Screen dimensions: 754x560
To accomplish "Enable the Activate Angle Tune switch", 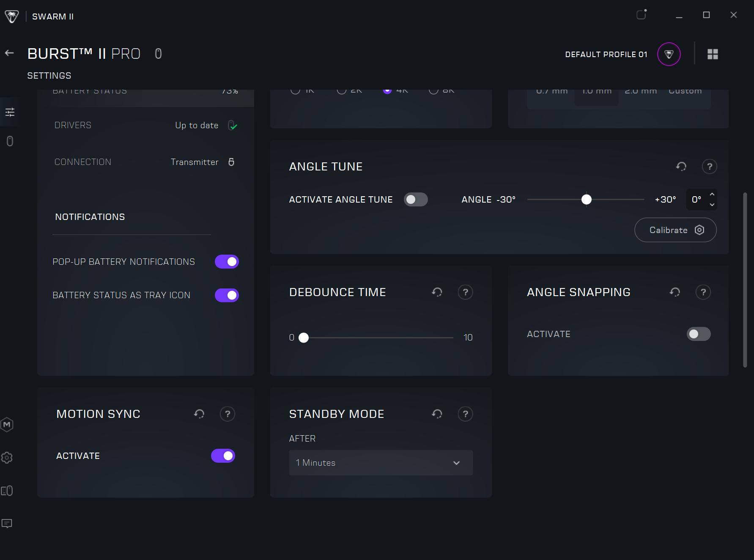I will [x=415, y=200].
